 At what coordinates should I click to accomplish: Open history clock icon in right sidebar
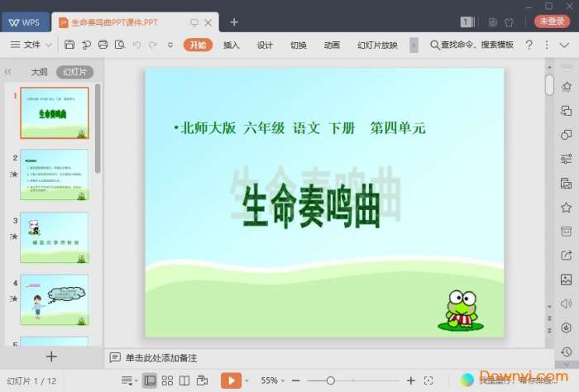[566, 351]
